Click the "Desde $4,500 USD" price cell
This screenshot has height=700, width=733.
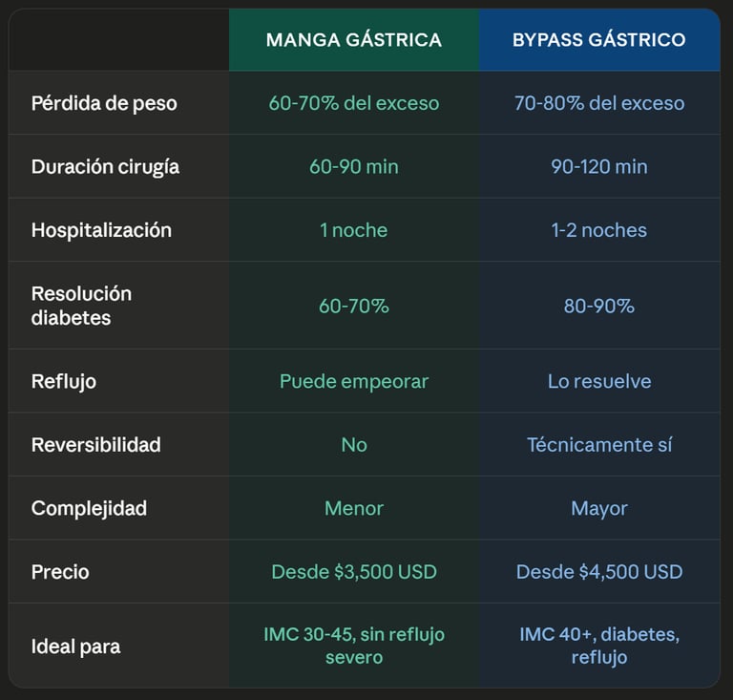599,572
